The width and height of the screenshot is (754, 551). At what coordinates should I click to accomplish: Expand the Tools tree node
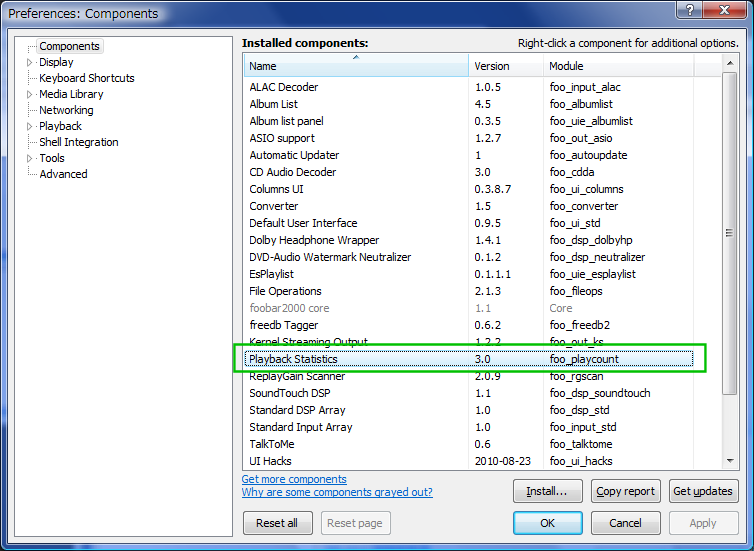(29, 158)
